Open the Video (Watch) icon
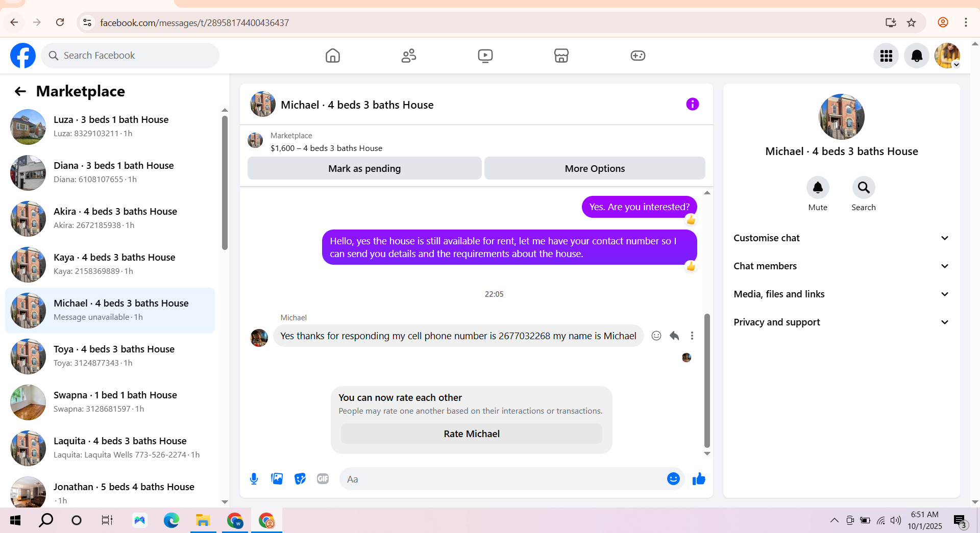 [485, 56]
